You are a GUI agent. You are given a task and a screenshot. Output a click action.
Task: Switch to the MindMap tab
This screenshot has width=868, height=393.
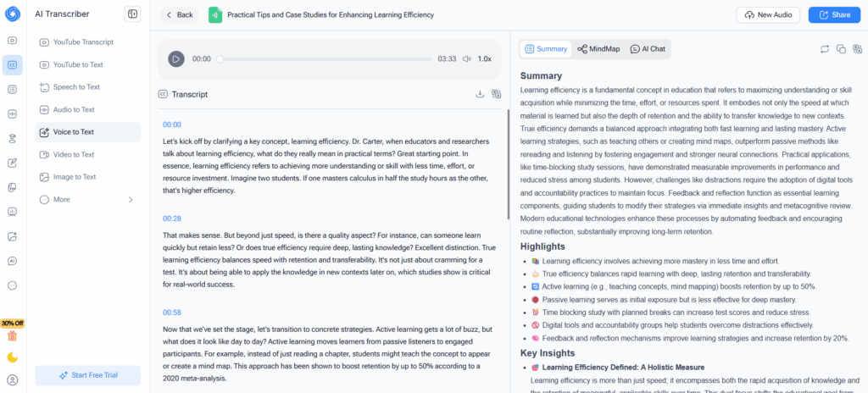(x=598, y=49)
